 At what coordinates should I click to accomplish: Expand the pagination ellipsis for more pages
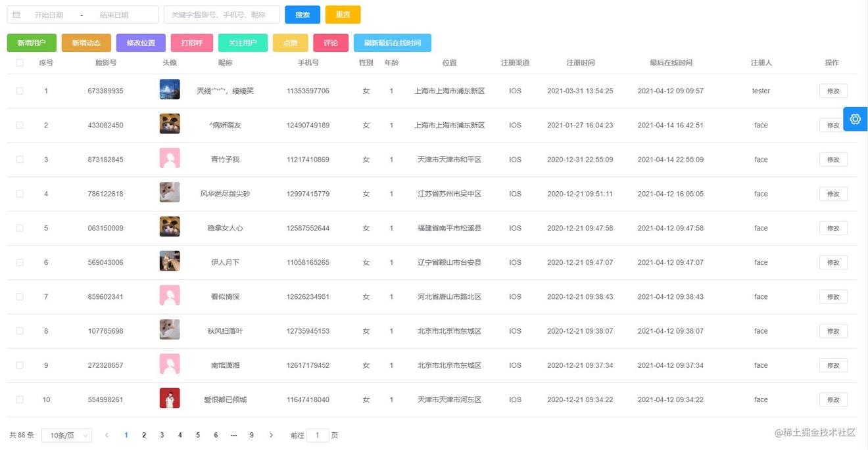[x=233, y=435]
